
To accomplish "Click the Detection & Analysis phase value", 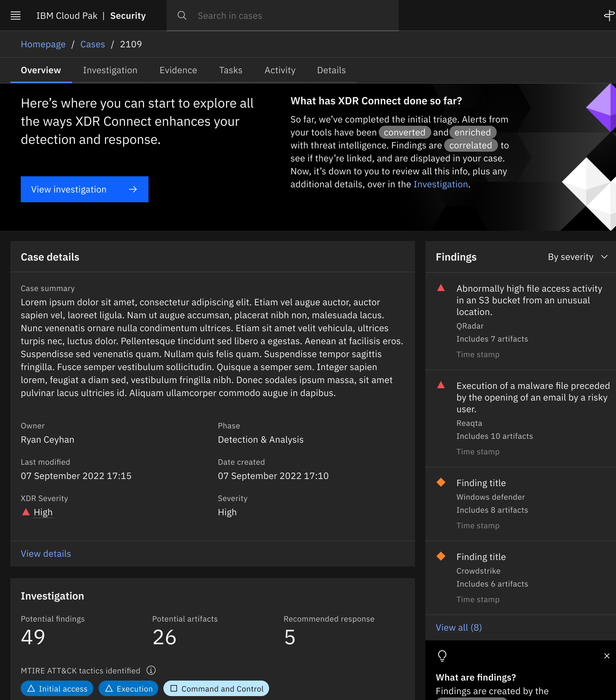I will 261,439.
